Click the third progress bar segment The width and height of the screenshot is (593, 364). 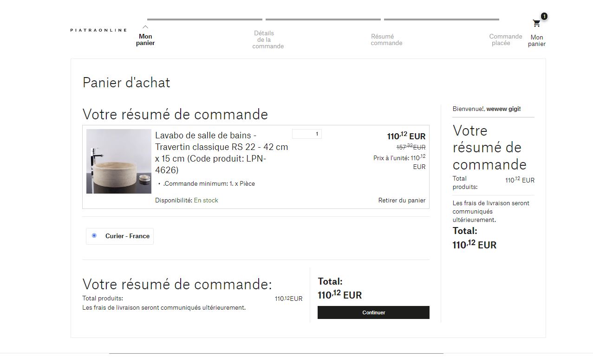click(x=441, y=19)
